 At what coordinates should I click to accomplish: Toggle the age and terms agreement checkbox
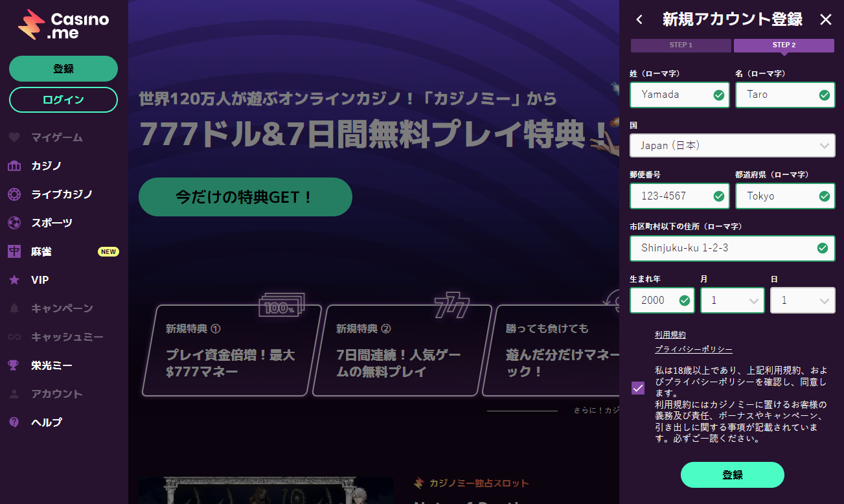638,388
